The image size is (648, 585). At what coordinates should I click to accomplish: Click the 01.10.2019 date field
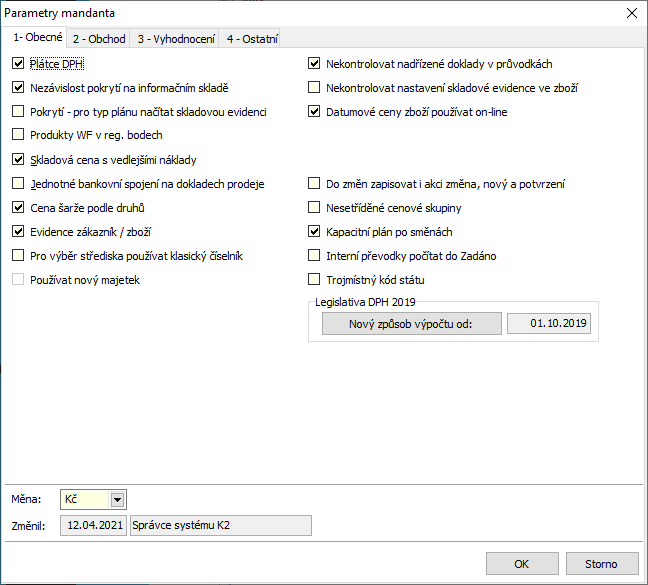pyautogui.click(x=549, y=323)
